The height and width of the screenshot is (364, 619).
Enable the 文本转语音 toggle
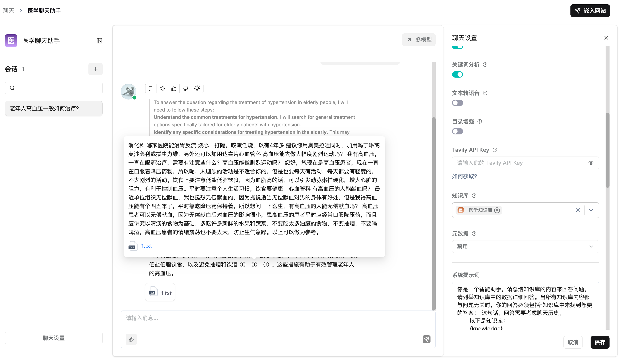pyautogui.click(x=457, y=103)
